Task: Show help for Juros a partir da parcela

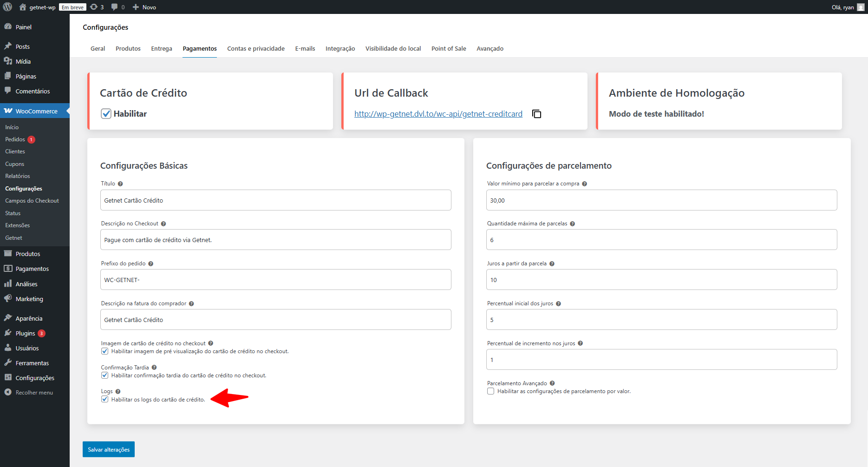Action: point(552,263)
